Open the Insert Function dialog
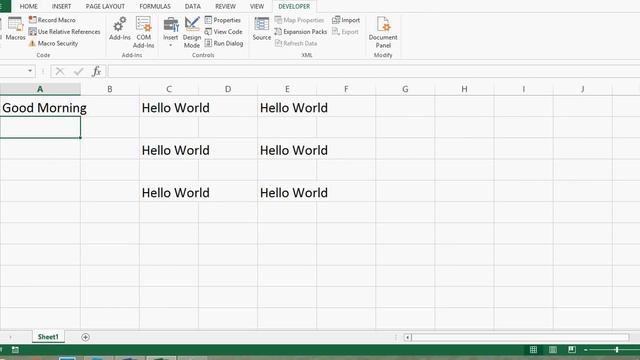The width and height of the screenshot is (640, 360). coord(96,71)
